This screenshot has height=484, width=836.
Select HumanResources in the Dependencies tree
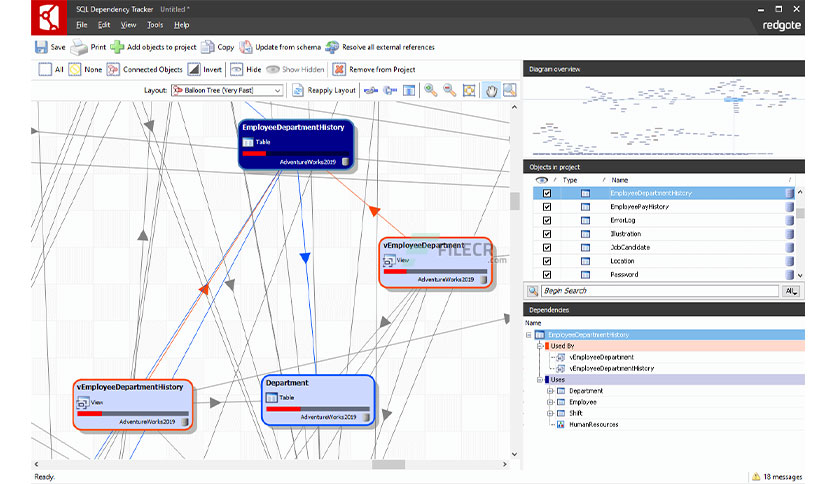(x=593, y=424)
